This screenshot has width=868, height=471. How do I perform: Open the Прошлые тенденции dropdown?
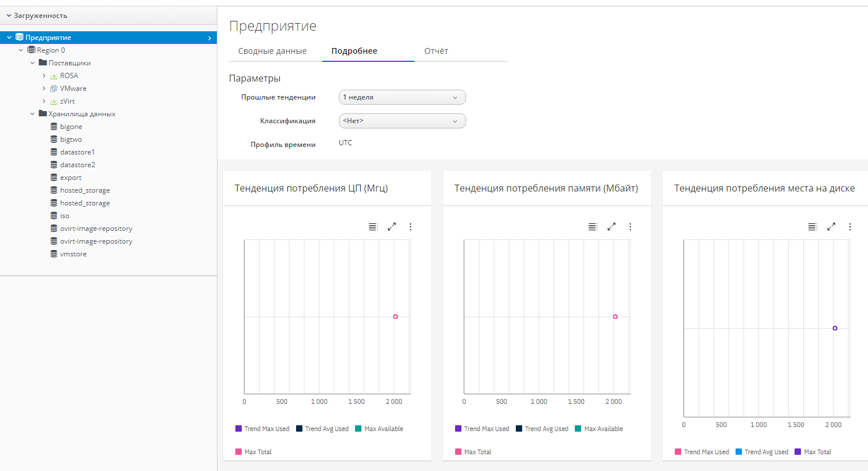click(402, 97)
